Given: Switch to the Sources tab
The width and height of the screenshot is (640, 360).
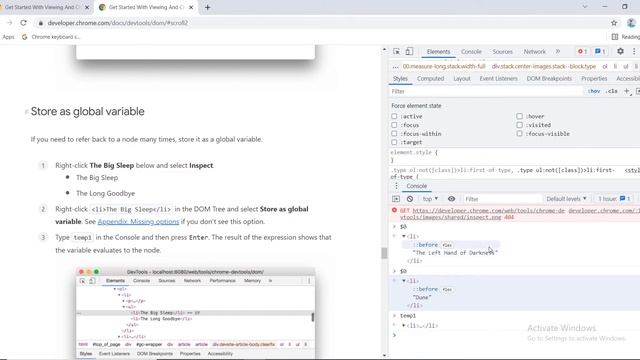Looking at the screenshot, I should (x=502, y=51).
